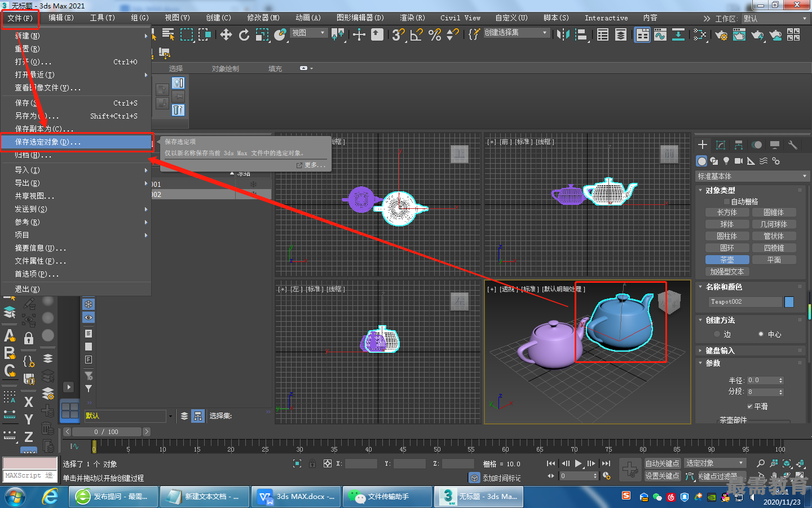Open the 标准基本体 category dropdown
The width and height of the screenshot is (812, 508).
pyautogui.click(x=752, y=176)
